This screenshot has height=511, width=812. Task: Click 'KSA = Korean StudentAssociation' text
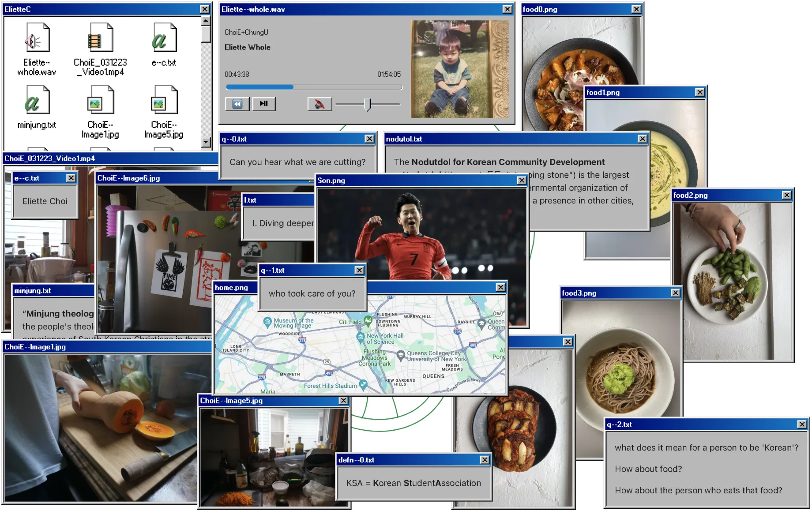tap(414, 483)
